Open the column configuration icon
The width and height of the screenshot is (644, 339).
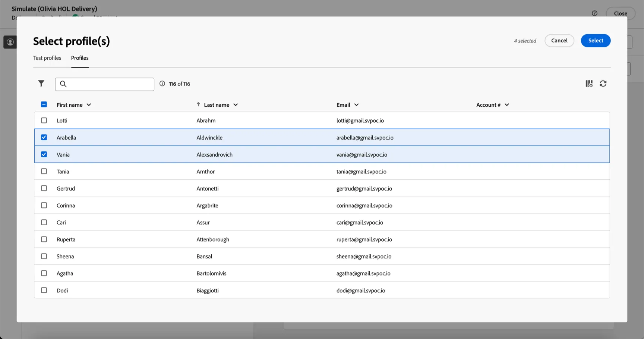[x=589, y=84]
